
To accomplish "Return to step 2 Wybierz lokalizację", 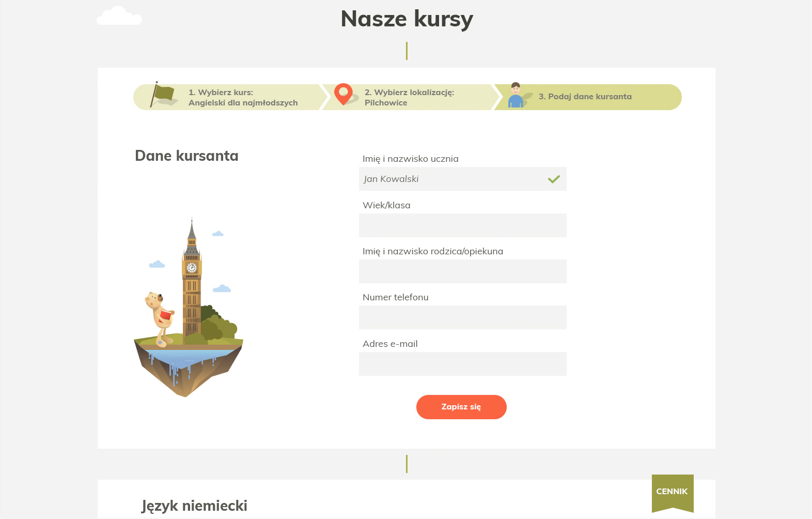I will [409, 97].
